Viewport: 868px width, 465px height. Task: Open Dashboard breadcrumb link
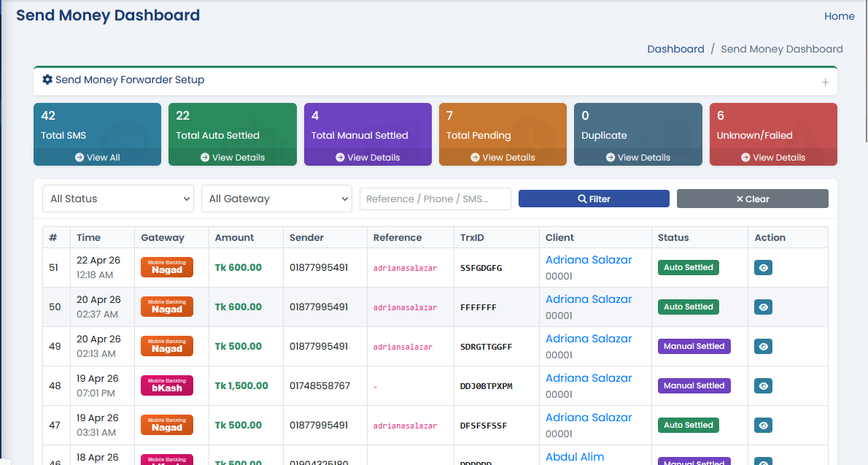pyautogui.click(x=675, y=49)
